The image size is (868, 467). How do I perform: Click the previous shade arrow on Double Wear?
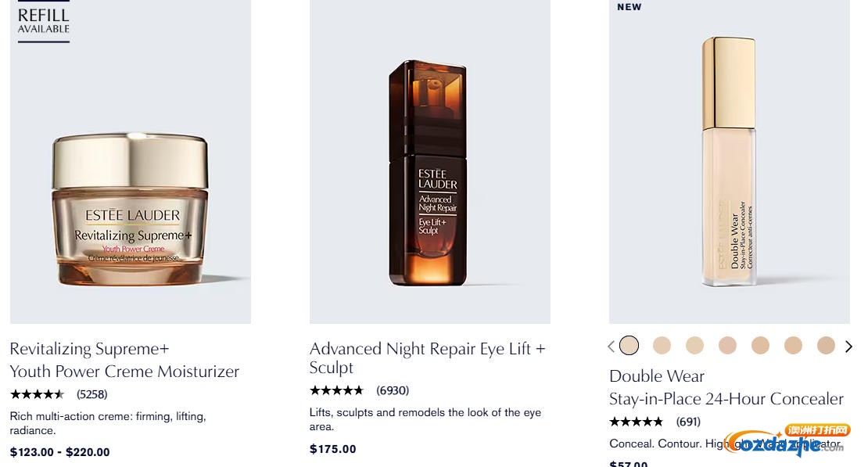tap(612, 346)
